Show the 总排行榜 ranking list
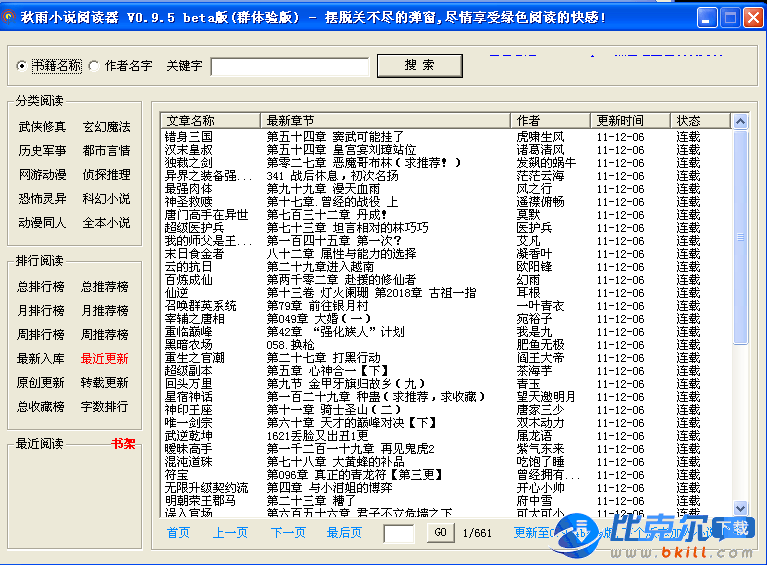Viewport: 767px width, 565px height. (x=42, y=287)
